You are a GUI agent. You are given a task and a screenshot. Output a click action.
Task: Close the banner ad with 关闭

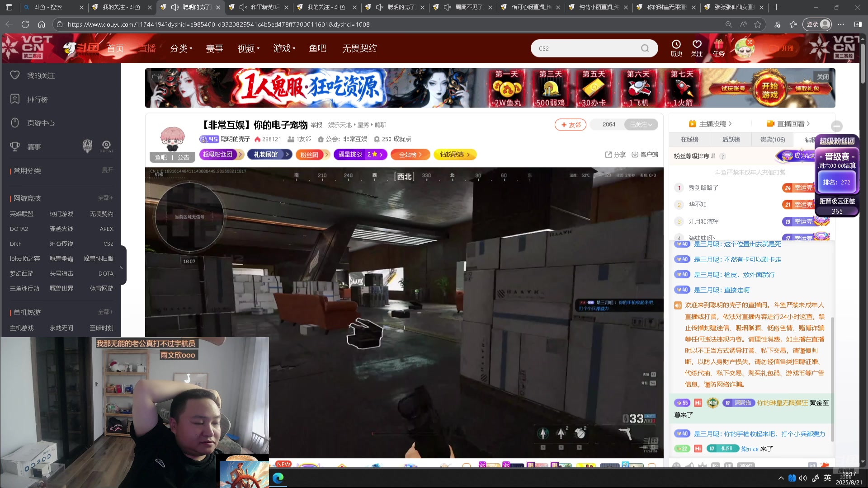(823, 77)
